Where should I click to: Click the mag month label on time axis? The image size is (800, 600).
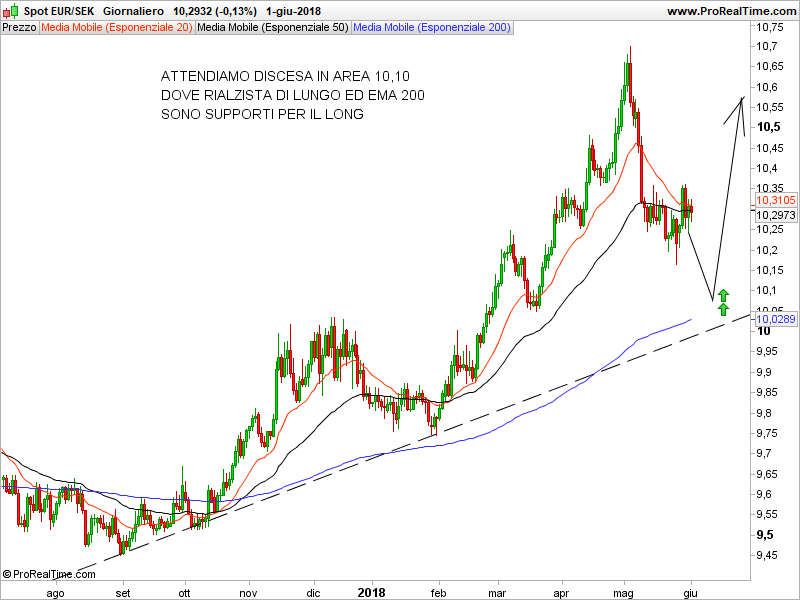(x=628, y=592)
